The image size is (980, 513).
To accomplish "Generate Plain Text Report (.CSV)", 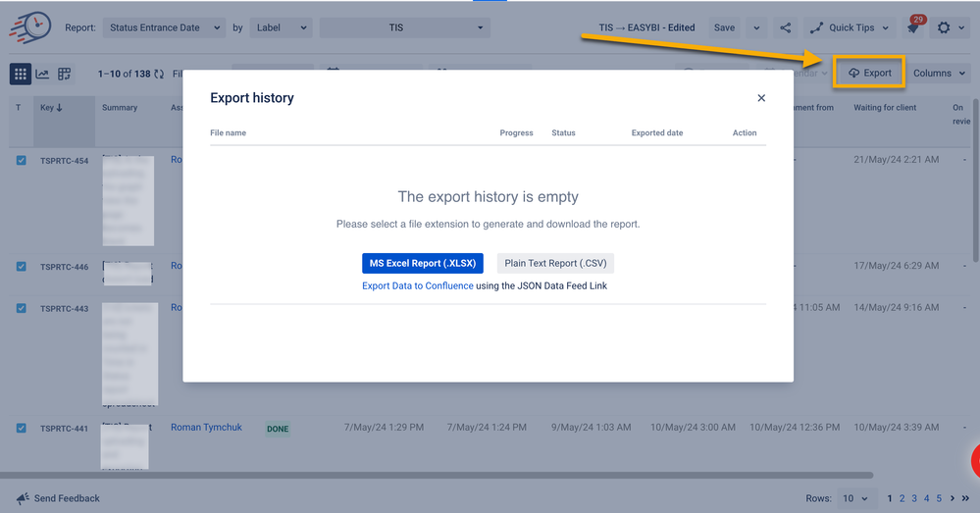I will 555,263.
